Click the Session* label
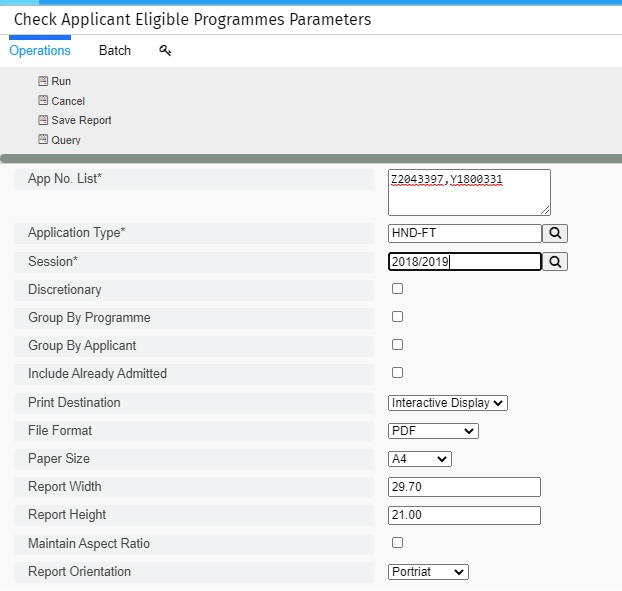 click(x=53, y=261)
